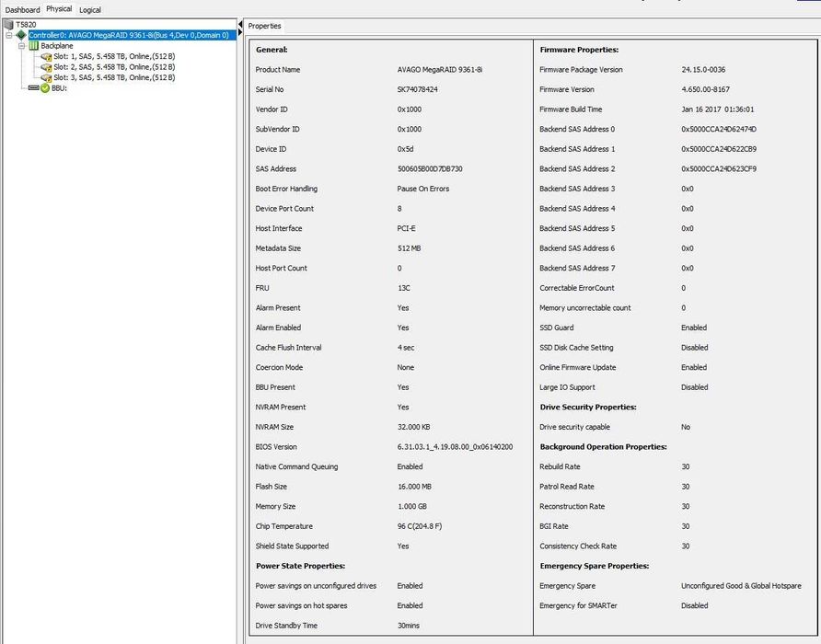Collapse the Backplane tree node
Screen dimensions: 821x644
tap(21, 46)
